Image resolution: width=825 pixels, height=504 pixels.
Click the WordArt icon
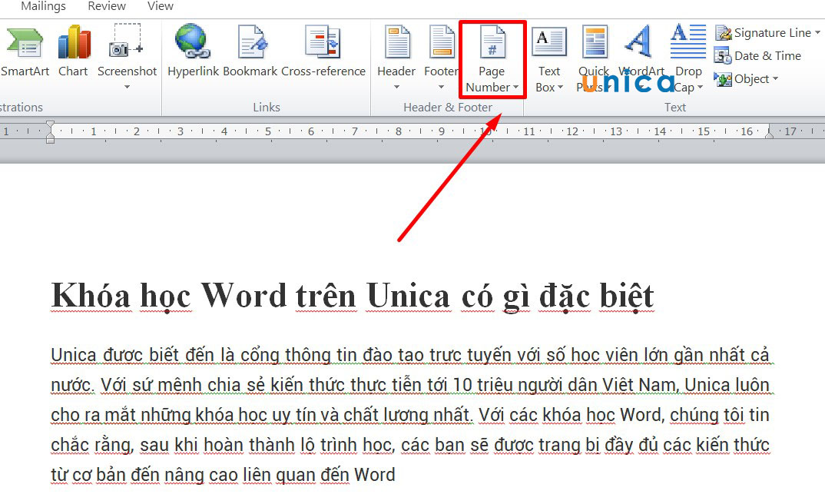pyautogui.click(x=639, y=42)
